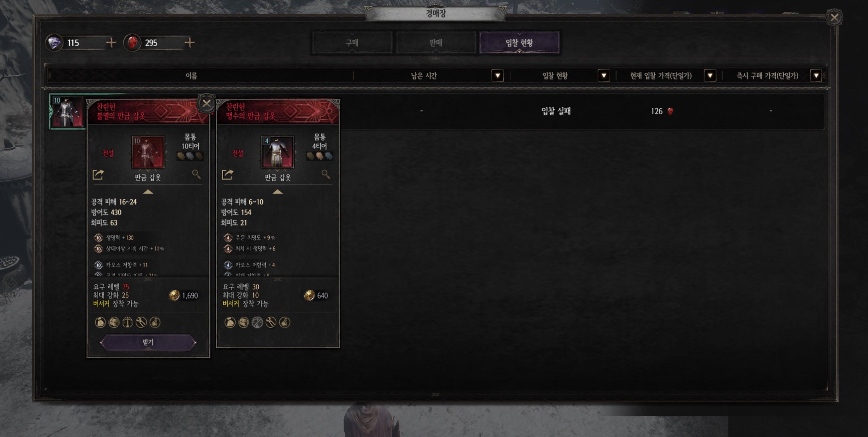Click the crossed tools icon in left tooltip

click(x=141, y=323)
